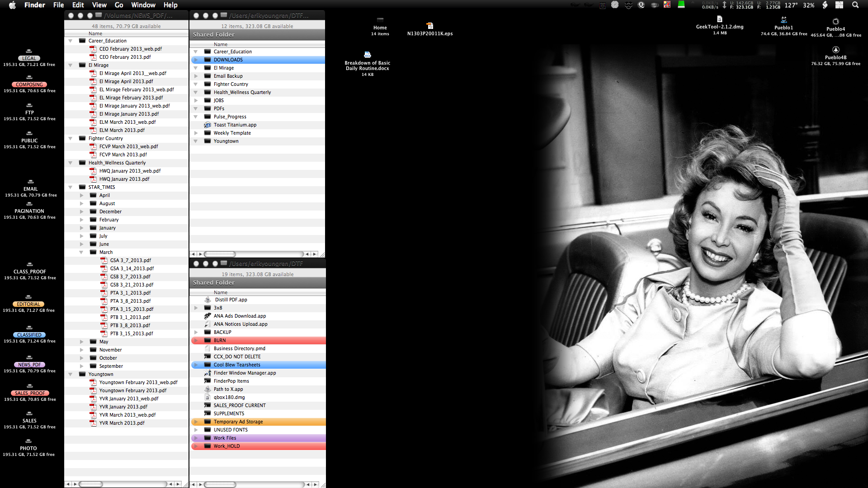The width and height of the screenshot is (868, 488).
Task: Open the ANA Ads Download app icon
Action: [x=208, y=316]
